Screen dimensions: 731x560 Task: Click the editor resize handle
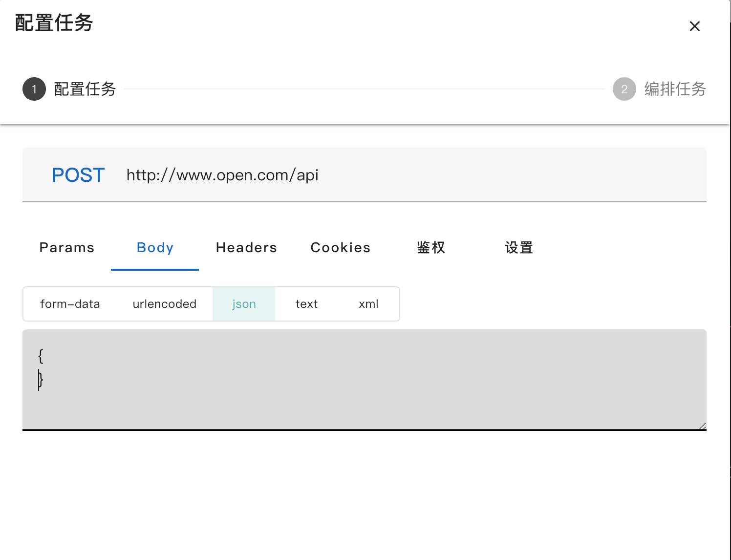(703, 425)
